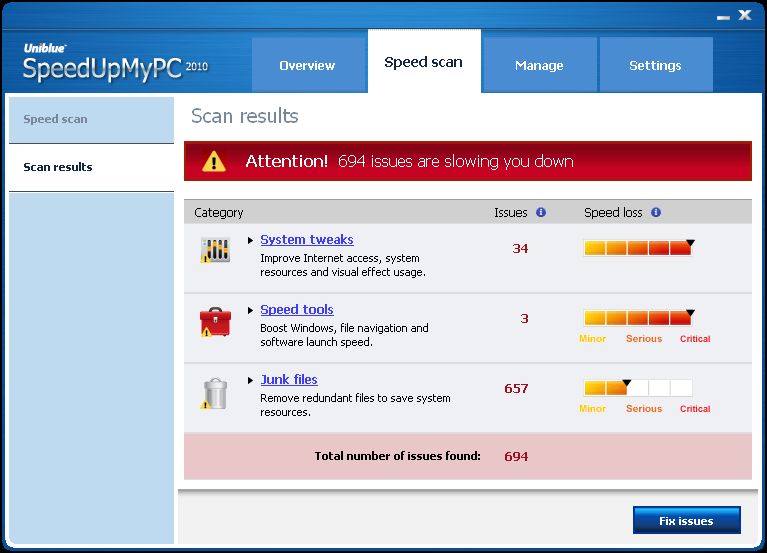Select the Speed scan top tab

click(424, 62)
